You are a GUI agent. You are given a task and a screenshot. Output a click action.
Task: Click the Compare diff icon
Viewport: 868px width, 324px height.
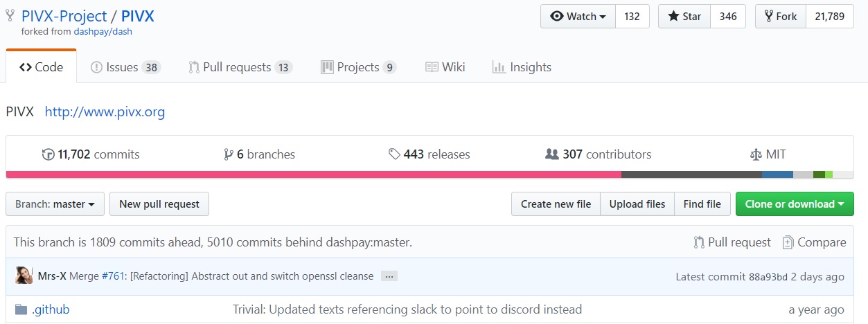[788, 242]
